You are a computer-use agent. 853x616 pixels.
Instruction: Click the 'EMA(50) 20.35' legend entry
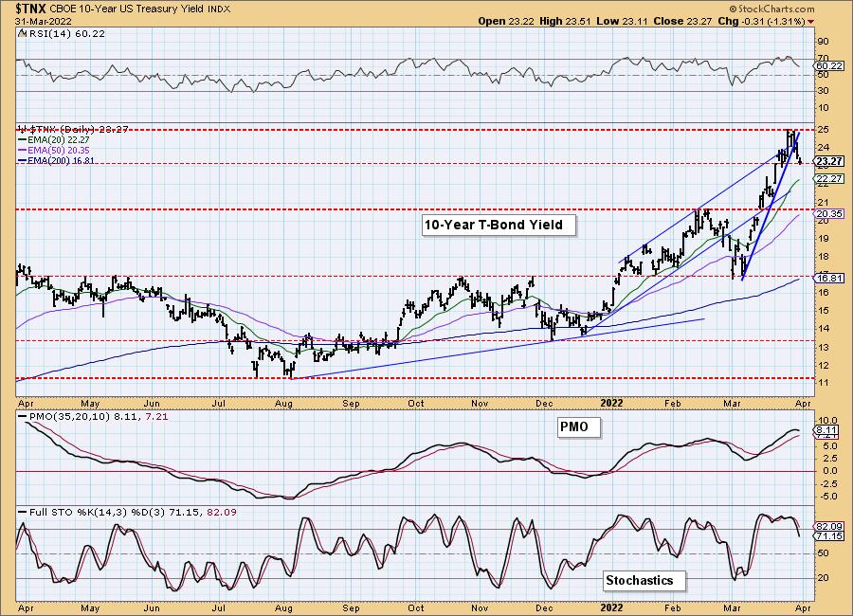click(58, 150)
